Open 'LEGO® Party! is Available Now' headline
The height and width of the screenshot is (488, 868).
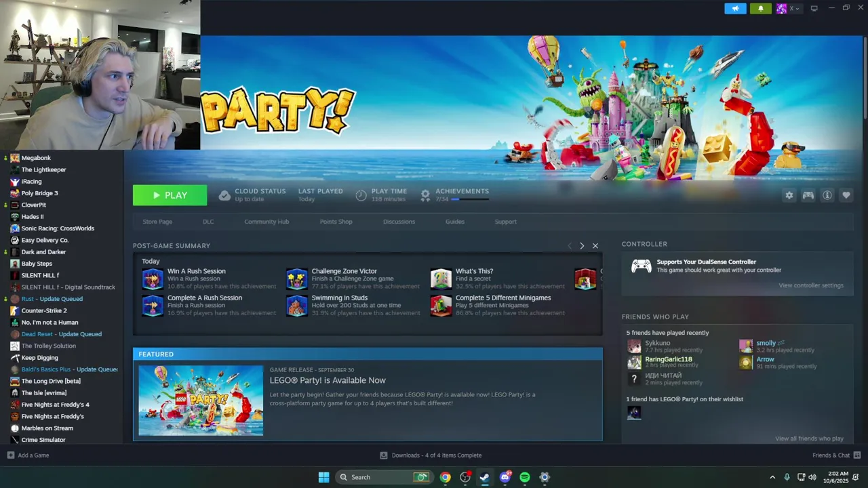click(x=328, y=380)
